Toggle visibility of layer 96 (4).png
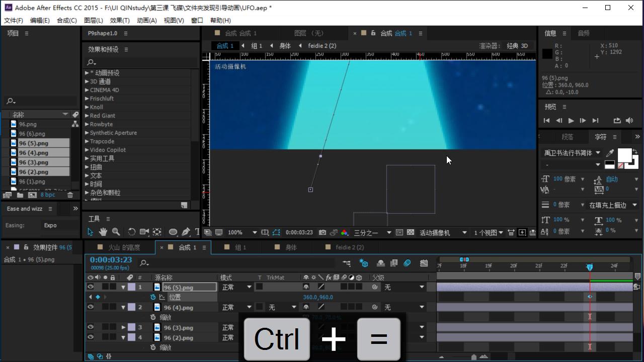The height and width of the screenshot is (362, 644). [91, 307]
